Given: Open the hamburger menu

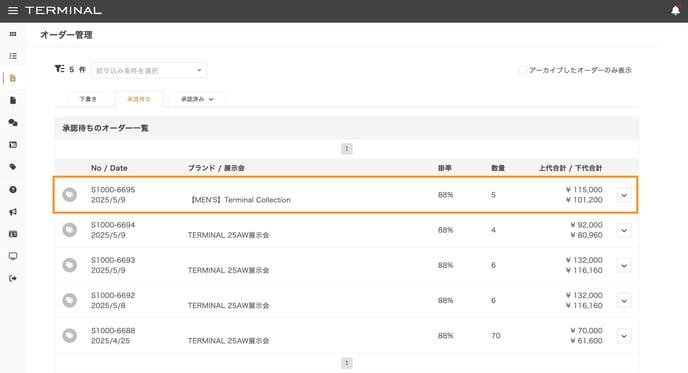Looking at the screenshot, I should click(13, 11).
